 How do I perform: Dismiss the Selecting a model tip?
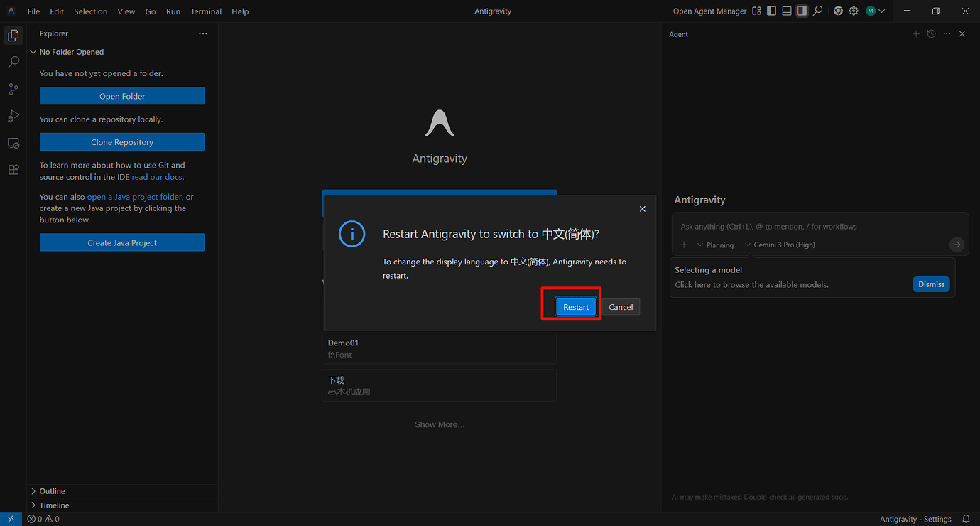click(931, 284)
